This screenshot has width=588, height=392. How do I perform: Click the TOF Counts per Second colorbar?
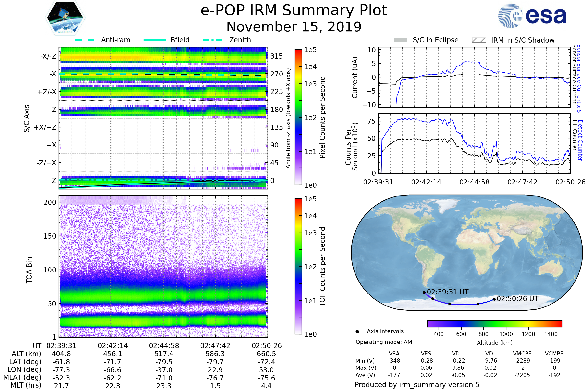pyautogui.click(x=298, y=266)
